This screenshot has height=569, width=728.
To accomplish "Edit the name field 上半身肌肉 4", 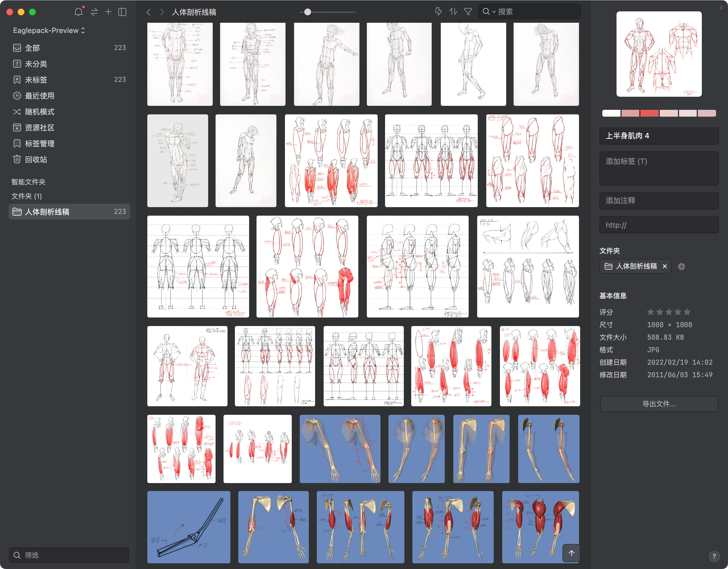I will [659, 136].
